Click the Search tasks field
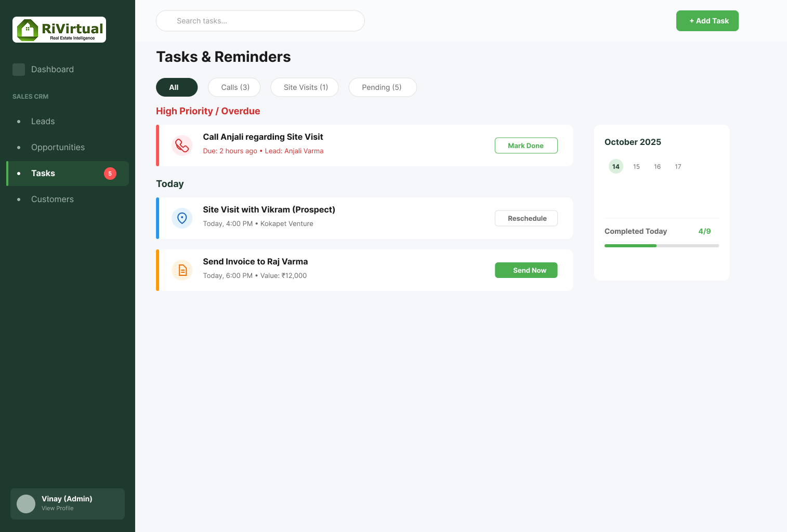Screen dimensions: 787x532 tap(260, 21)
